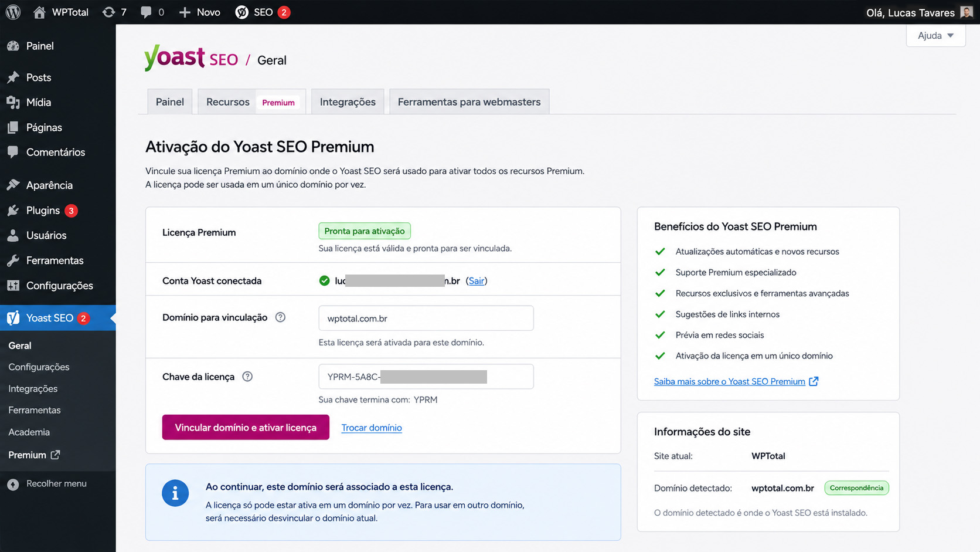Open the updates icon showing 7
980x552 pixels.
[108, 12]
